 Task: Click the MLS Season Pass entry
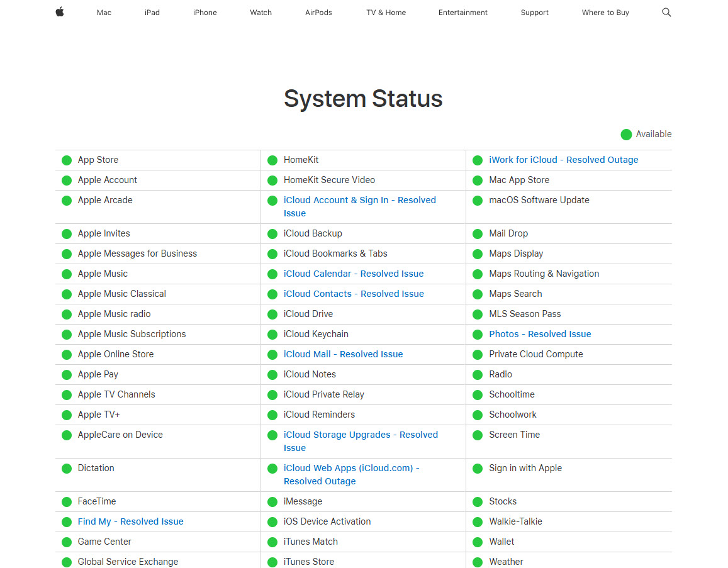pos(525,314)
